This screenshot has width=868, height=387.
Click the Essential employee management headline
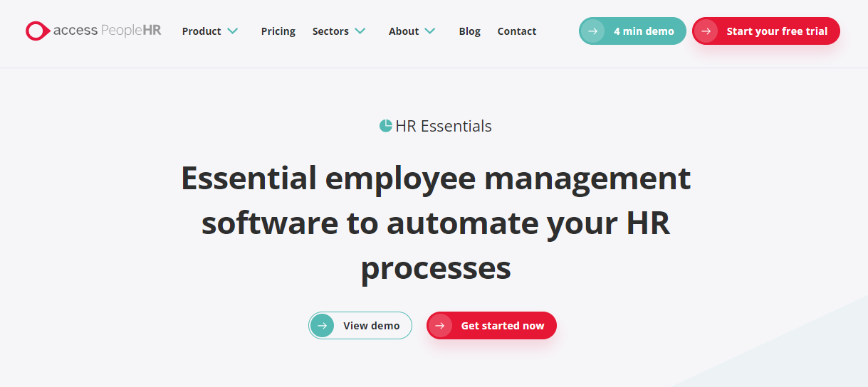point(436,223)
